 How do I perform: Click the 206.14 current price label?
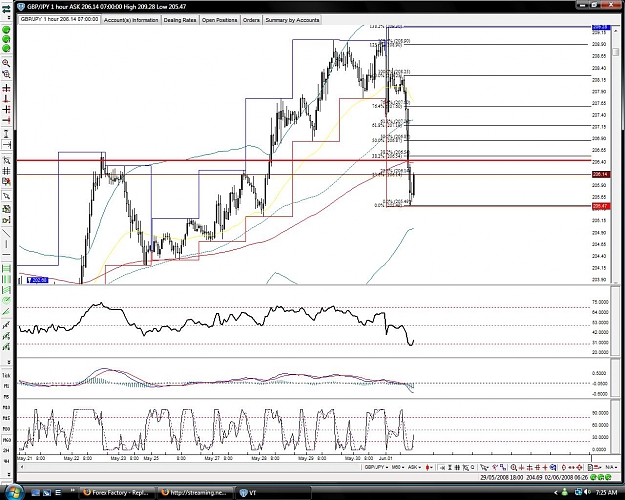(600, 174)
